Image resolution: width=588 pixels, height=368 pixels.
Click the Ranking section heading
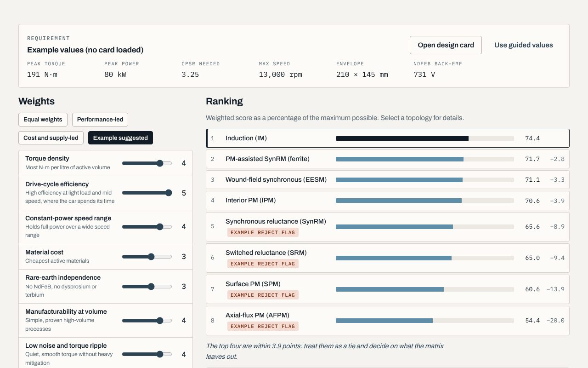pyautogui.click(x=224, y=101)
